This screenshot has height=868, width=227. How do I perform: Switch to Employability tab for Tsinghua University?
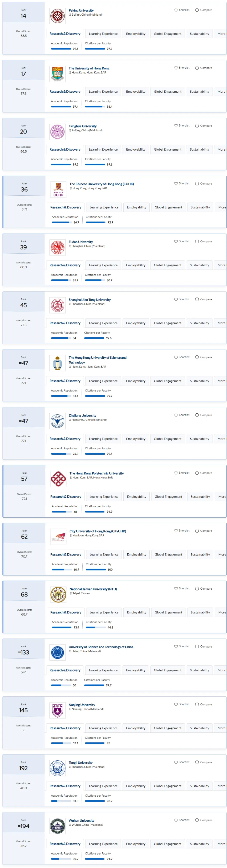coord(136,150)
